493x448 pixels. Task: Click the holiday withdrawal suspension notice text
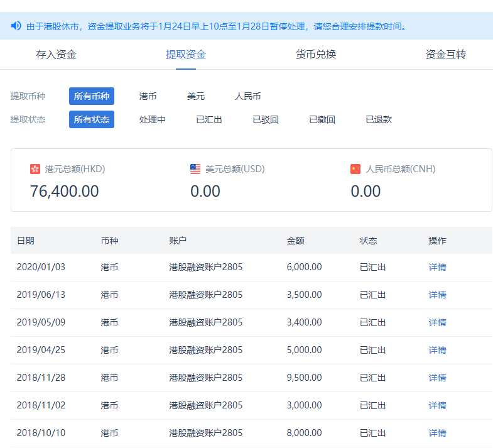pos(217,26)
